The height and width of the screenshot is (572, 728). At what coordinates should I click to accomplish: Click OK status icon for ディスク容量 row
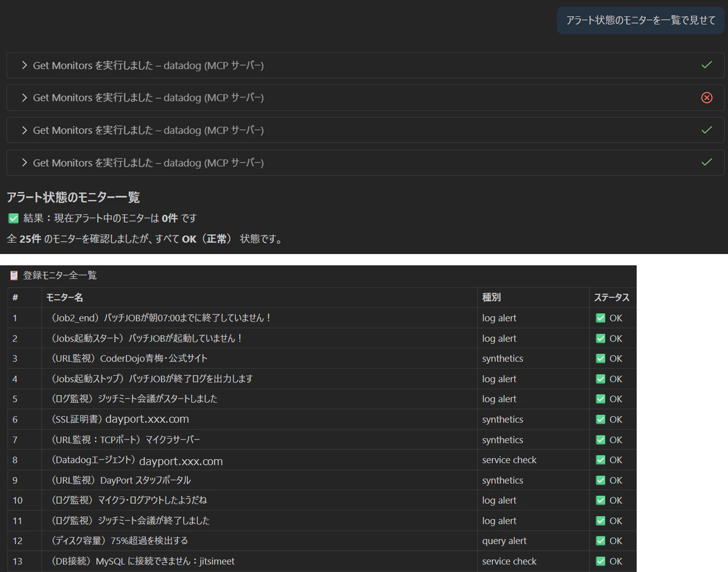pos(601,541)
